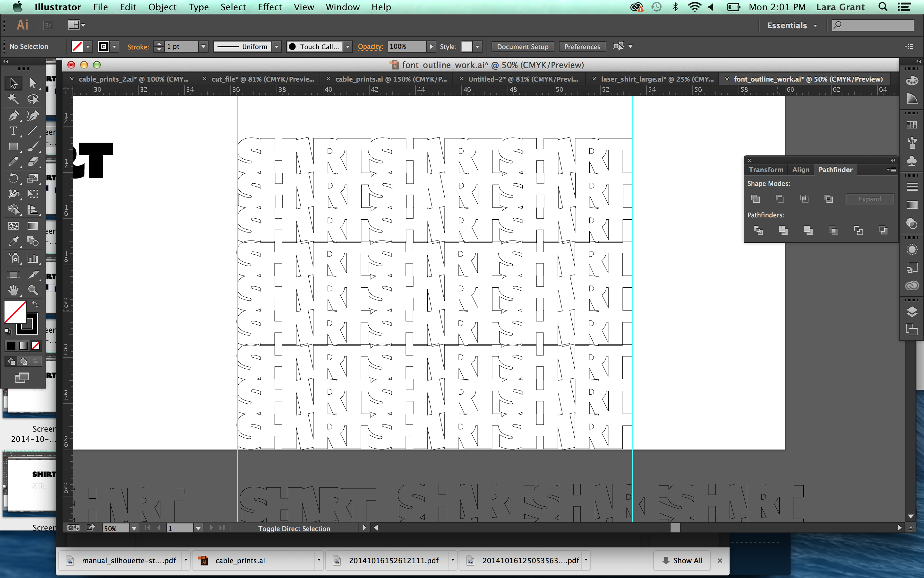Select the Zoom tool
This screenshot has width=924, height=578.
click(33, 290)
